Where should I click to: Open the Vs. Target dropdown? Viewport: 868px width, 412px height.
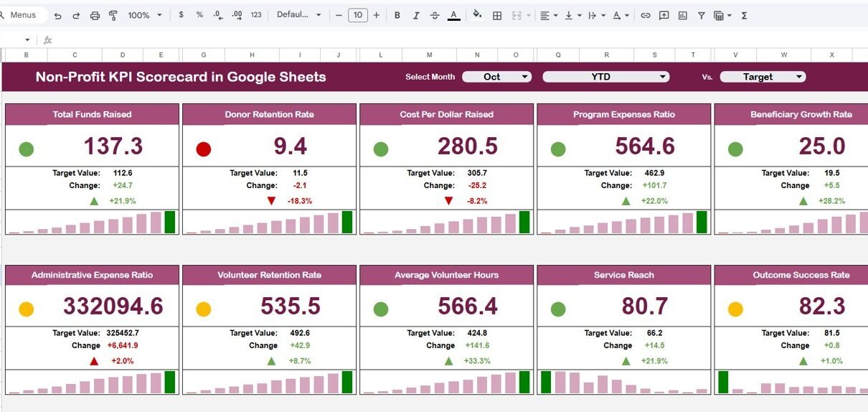pos(763,77)
